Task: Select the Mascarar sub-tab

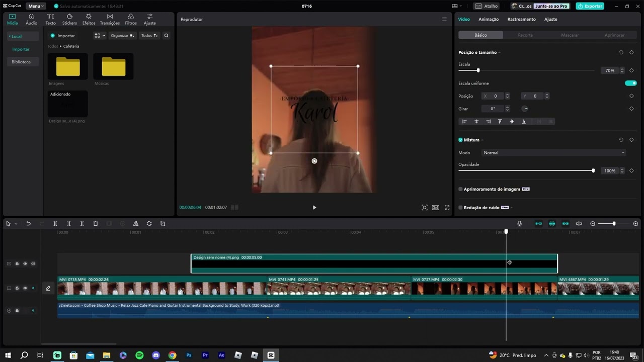Action: click(x=570, y=35)
